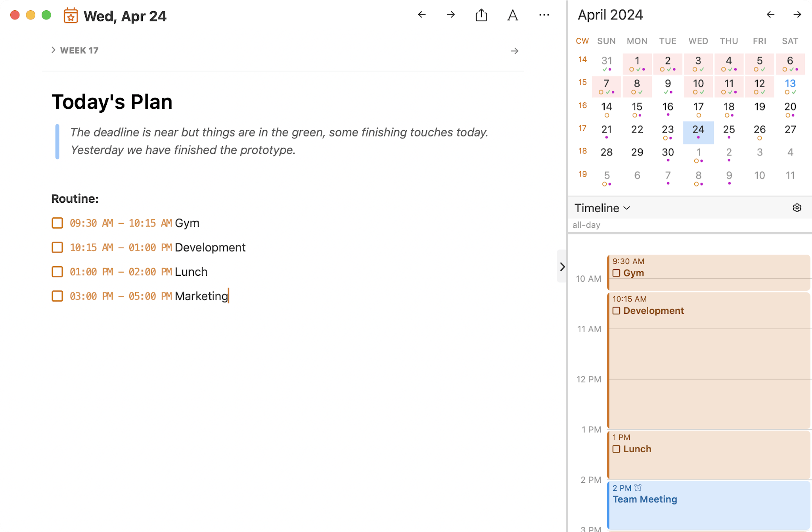
Task: Click the alarm icon on Team Meeting
Action: click(638, 487)
